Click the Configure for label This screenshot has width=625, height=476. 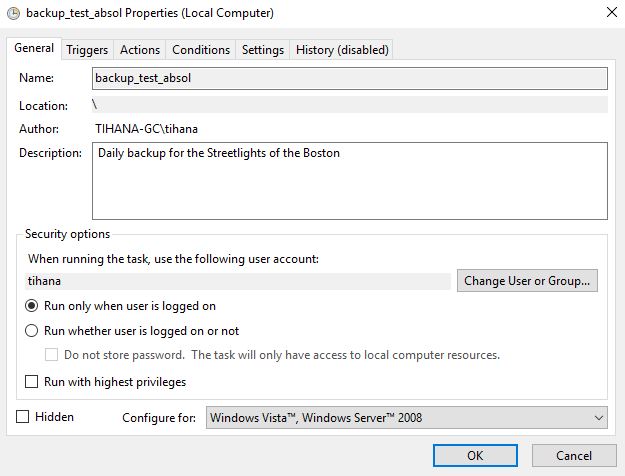[159, 417]
